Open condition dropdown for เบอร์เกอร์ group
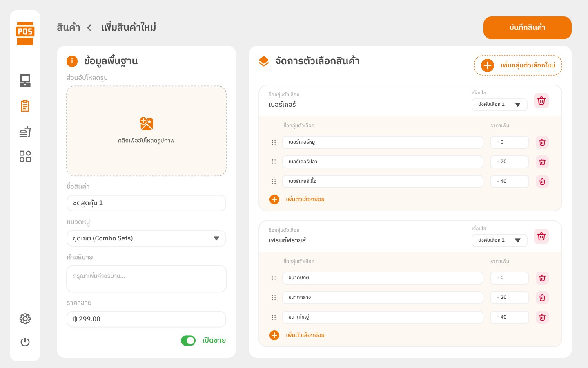 tap(499, 105)
